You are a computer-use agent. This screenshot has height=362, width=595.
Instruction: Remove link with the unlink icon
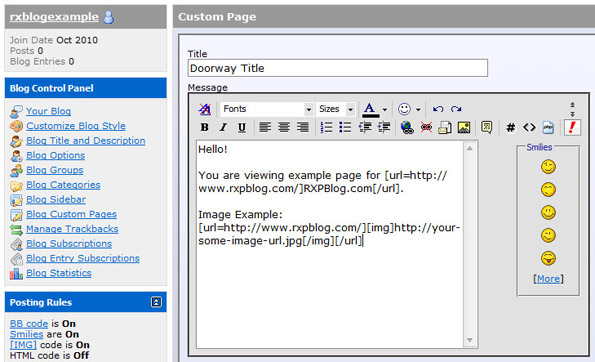(x=426, y=127)
